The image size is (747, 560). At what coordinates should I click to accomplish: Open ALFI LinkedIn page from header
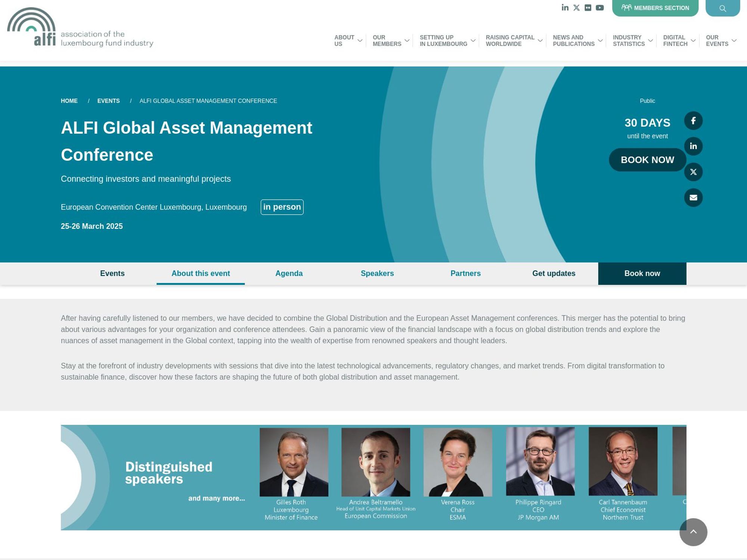pyautogui.click(x=565, y=7)
